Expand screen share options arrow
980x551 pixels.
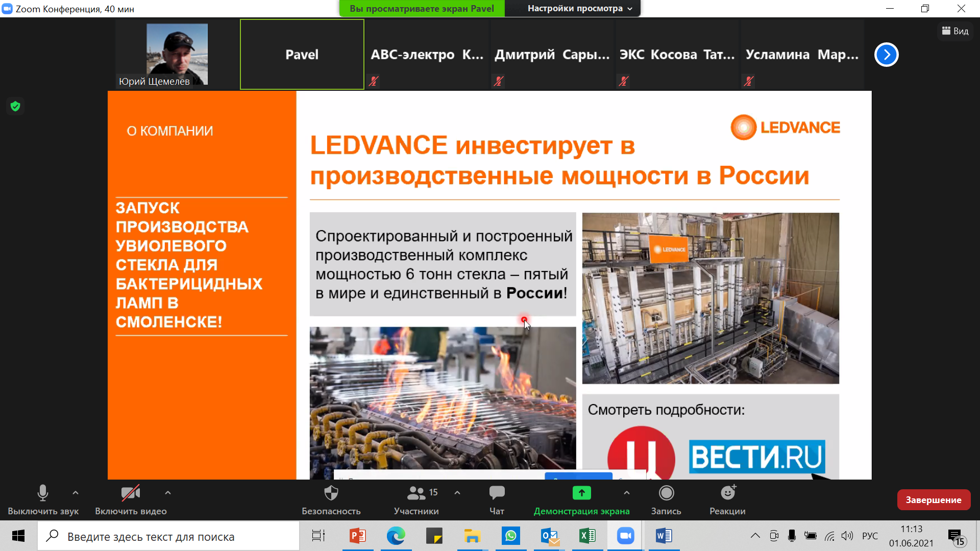click(x=627, y=493)
